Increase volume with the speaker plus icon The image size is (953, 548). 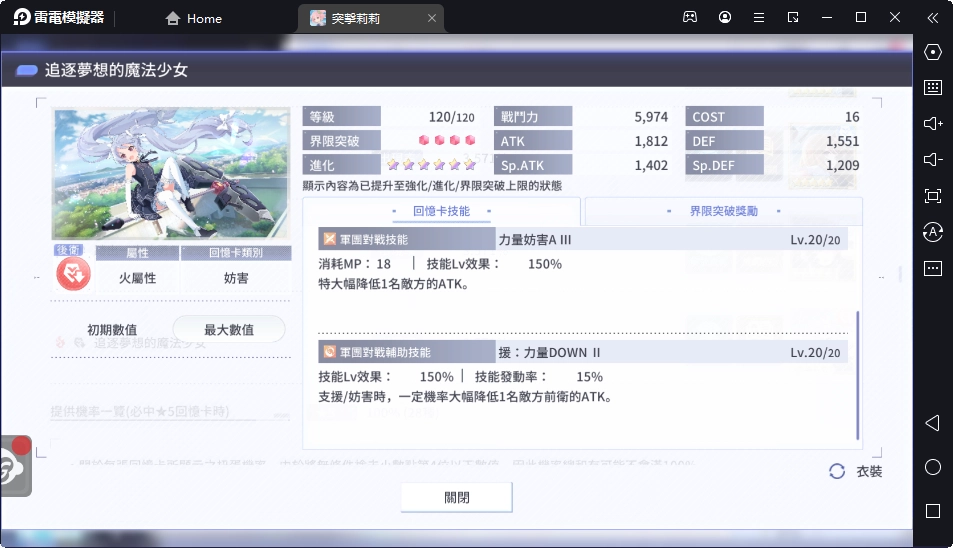tap(932, 123)
